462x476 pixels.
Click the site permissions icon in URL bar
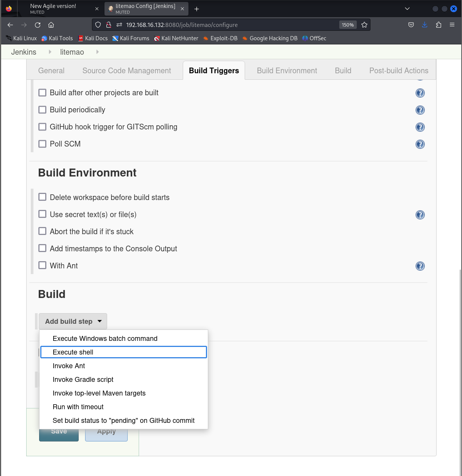pos(119,25)
